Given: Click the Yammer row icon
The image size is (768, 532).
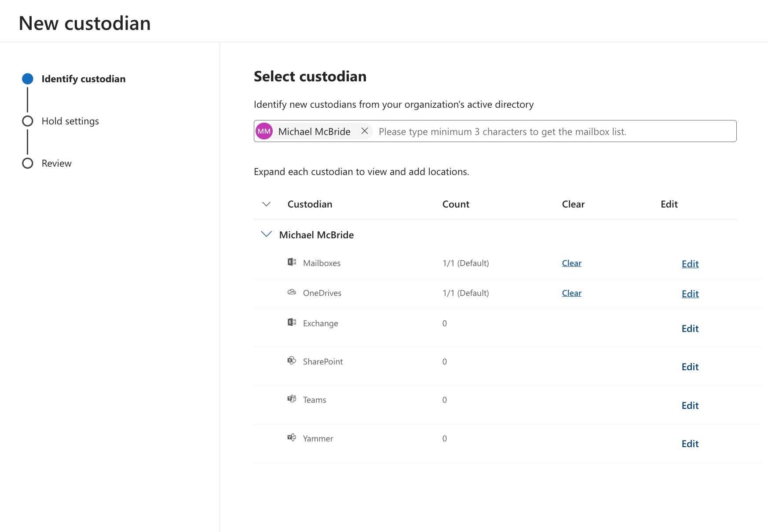Looking at the screenshot, I should click(292, 437).
